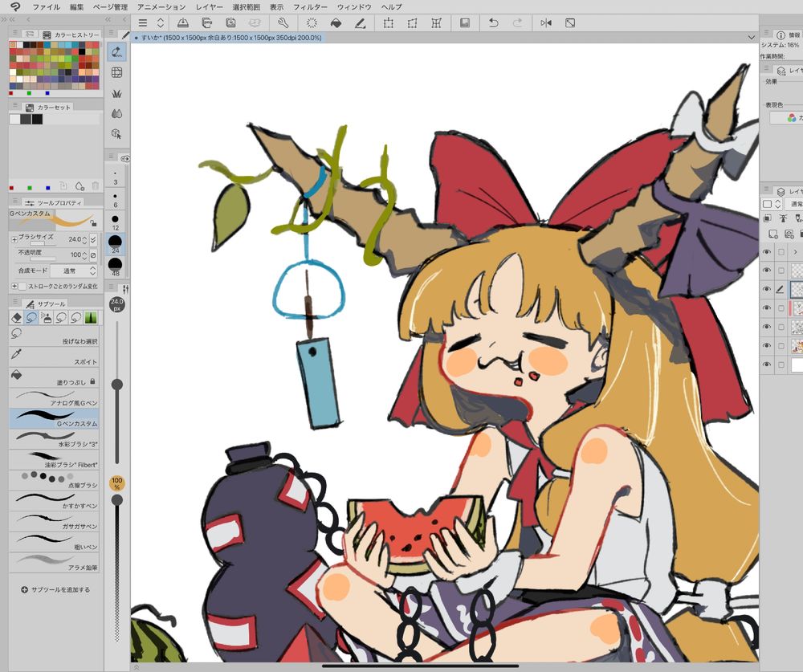The image size is (803, 672).
Task: Select the 水彩ブラシ*3* brush
Action: coord(54,438)
